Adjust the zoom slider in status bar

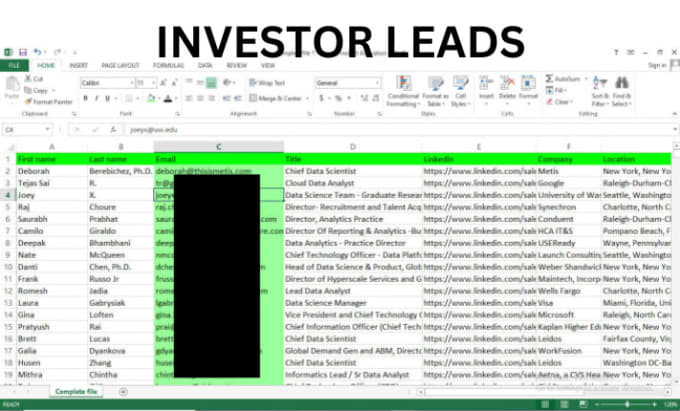point(627,404)
